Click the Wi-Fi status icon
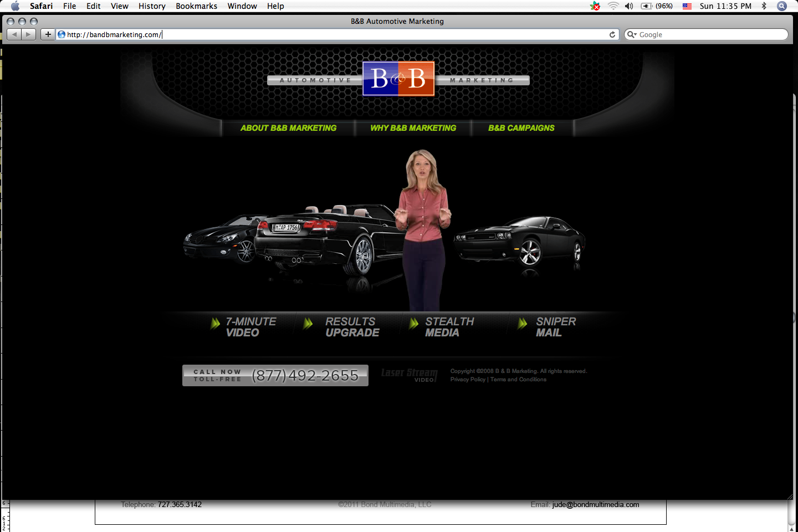Image resolution: width=798 pixels, height=532 pixels. coord(613,6)
